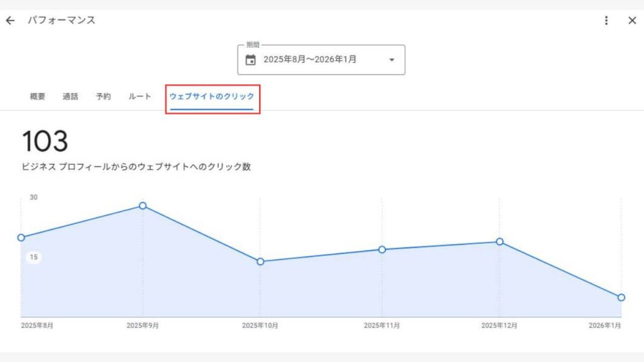The image size is (644, 362).
Task: Click the dropdown arrow next to 2025年8月～2026年1月
Action: [x=391, y=60]
